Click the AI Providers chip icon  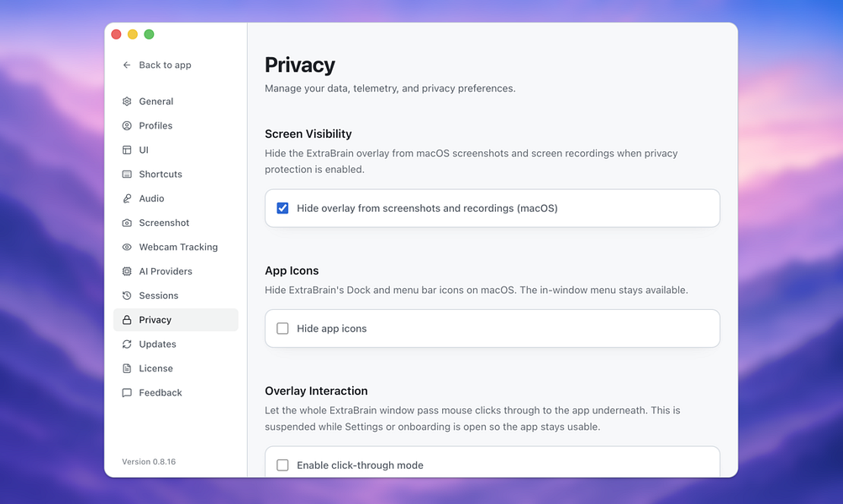(127, 271)
